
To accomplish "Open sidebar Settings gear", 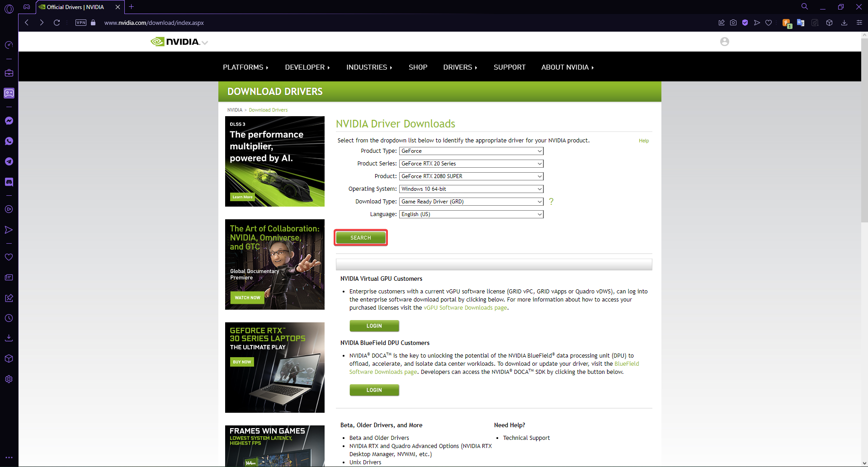I will coord(9,379).
